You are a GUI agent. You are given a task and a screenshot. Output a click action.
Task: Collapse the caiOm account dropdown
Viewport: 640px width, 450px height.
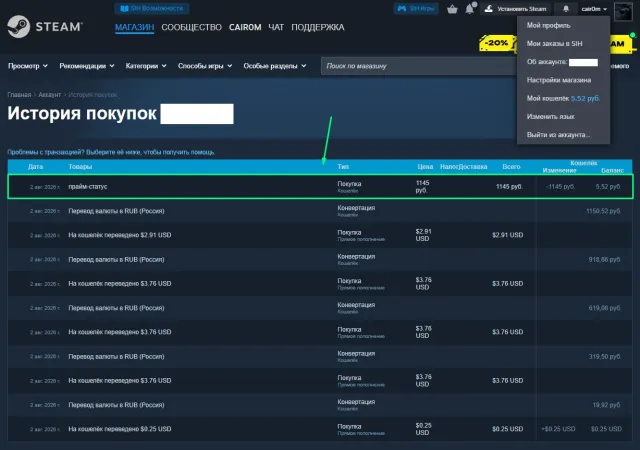point(594,9)
